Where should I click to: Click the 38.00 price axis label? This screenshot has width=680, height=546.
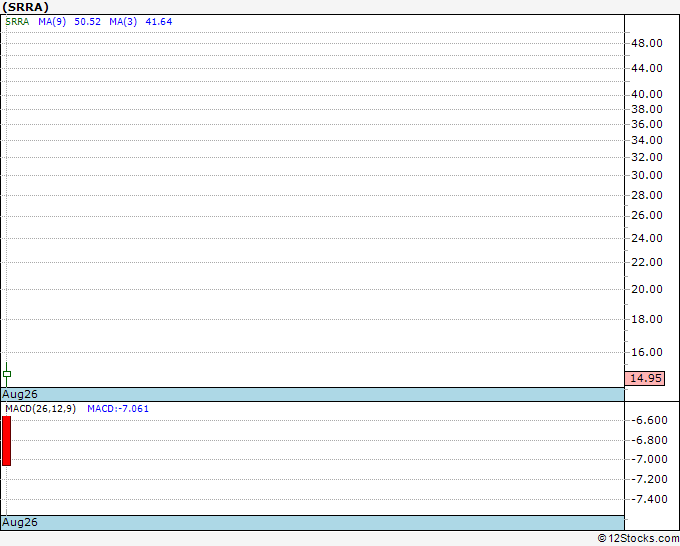point(647,109)
